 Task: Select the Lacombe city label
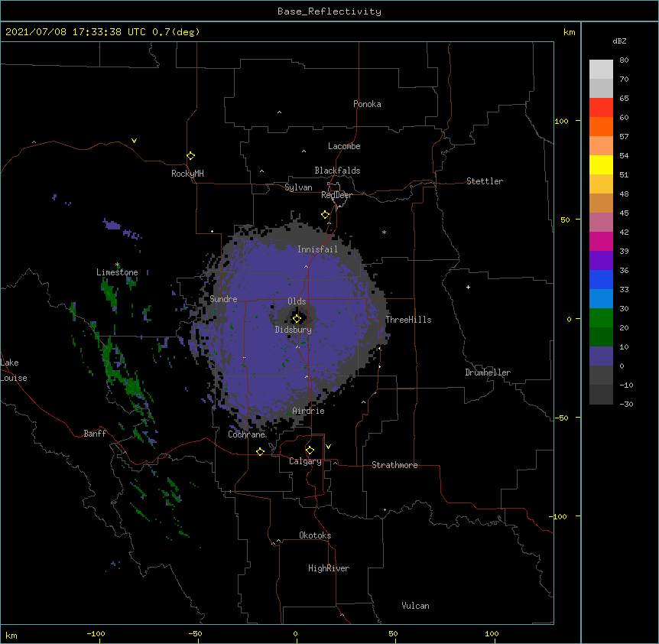point(344,146)
